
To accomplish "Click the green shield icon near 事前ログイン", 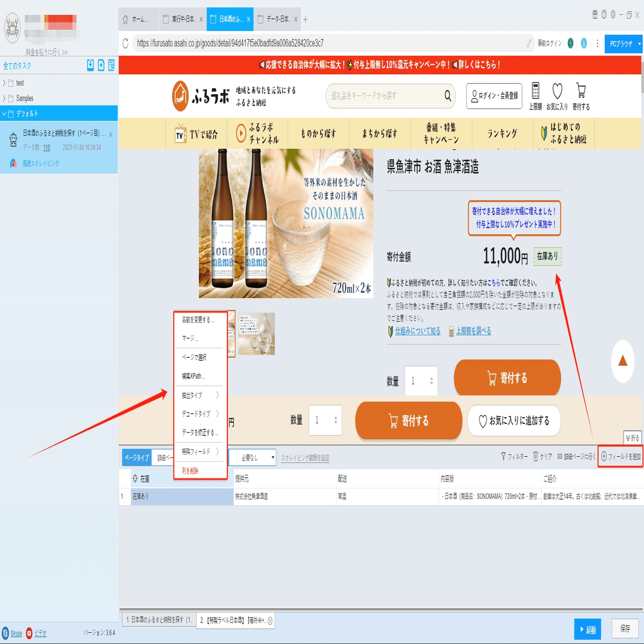I will [570, 43].
